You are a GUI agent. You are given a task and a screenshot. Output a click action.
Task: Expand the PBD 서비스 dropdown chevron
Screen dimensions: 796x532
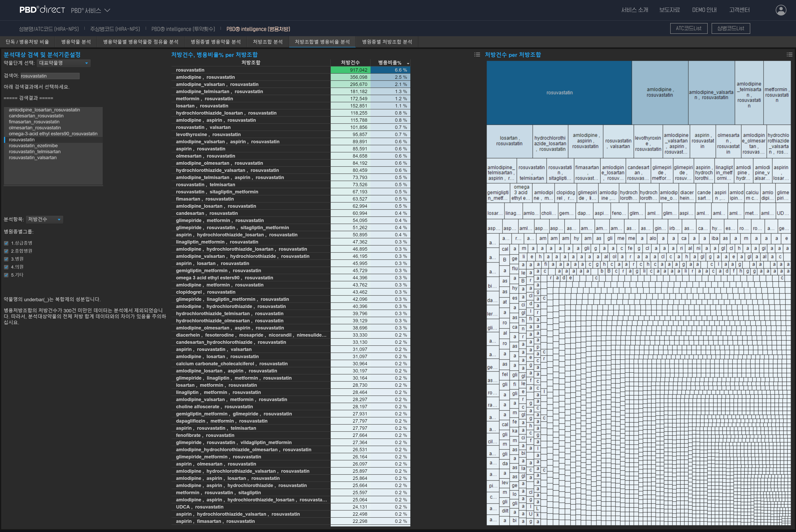(x=107, y=10)
